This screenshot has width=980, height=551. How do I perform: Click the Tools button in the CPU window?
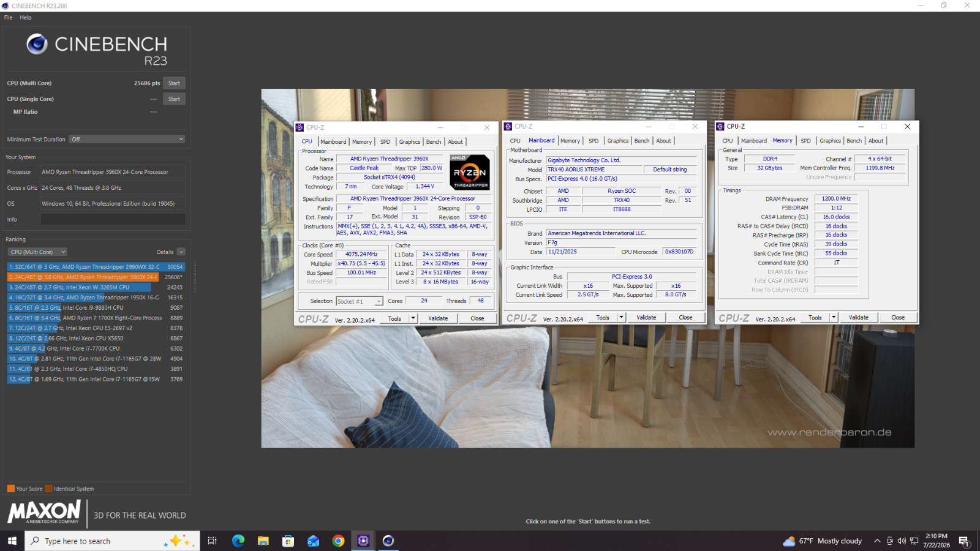click(x=394, y=318)
